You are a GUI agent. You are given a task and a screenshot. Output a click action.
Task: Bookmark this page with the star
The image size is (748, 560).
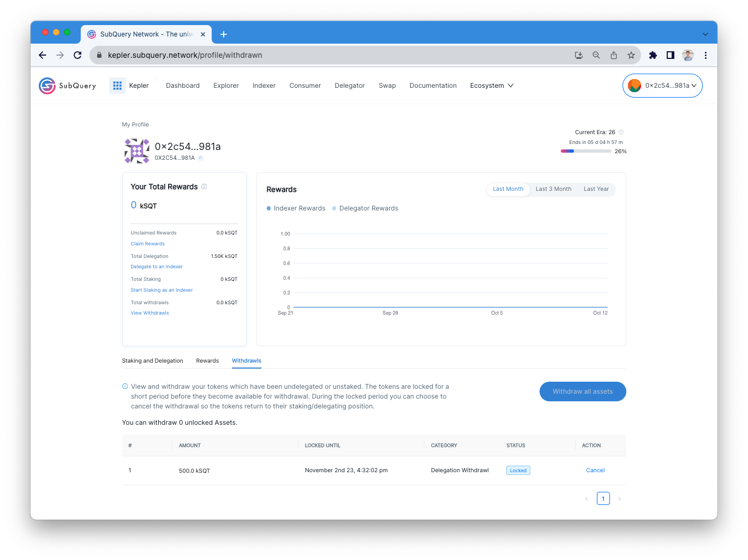631,55
